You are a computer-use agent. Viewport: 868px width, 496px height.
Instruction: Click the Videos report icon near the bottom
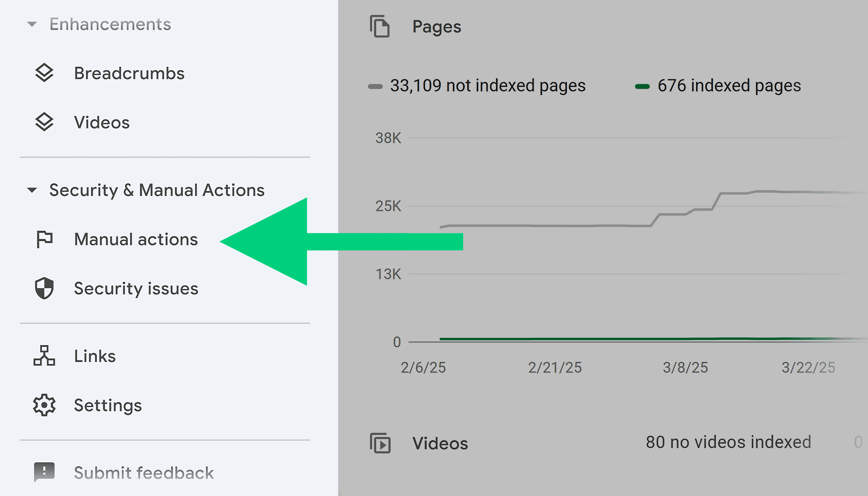381,443
